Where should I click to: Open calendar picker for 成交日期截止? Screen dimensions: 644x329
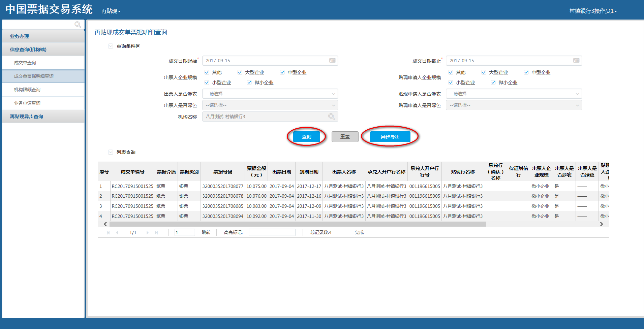[x=576, y=61]
